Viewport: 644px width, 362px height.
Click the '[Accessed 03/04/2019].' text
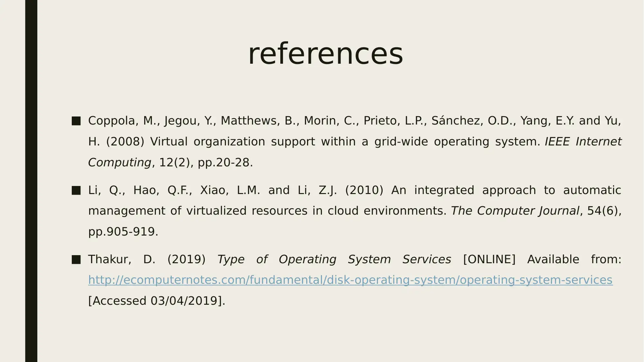click(157, 301)
